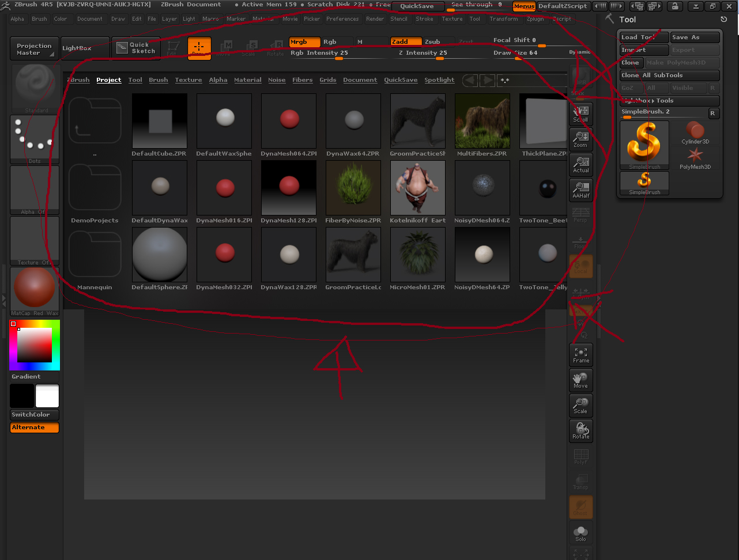
Task: Toggle Zadd sculpt mode
Action: (406, 42)
